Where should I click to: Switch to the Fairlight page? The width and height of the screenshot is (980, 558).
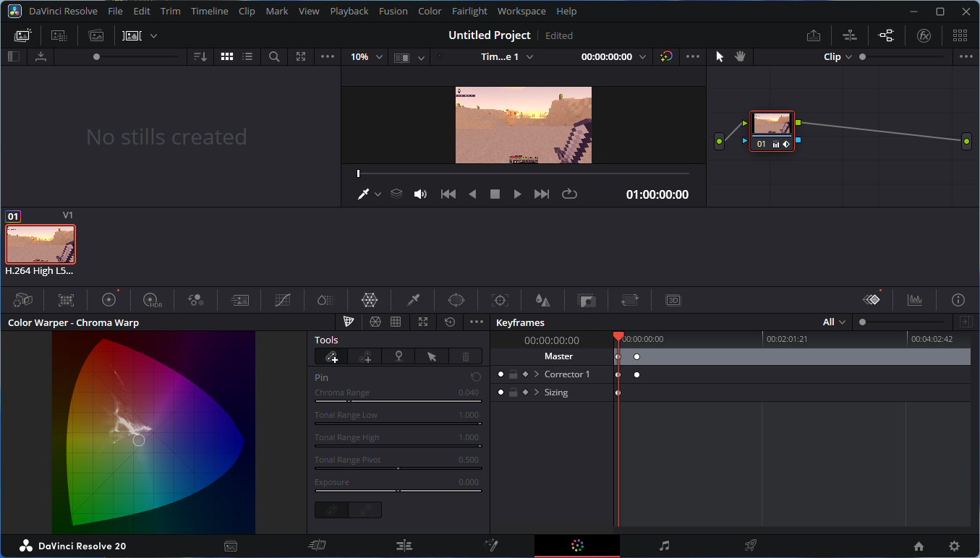tap(664, 546)
